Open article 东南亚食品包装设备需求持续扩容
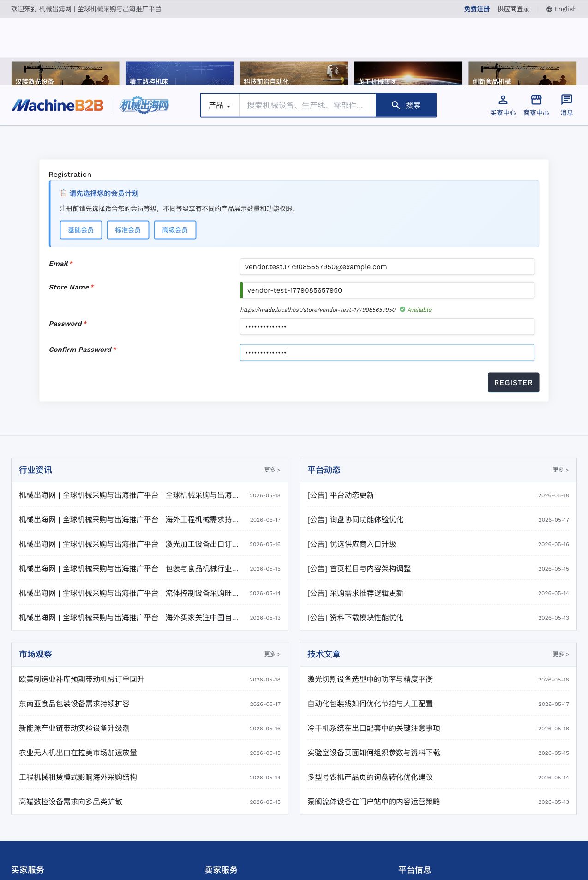This screenshot has width=588, height=880. 74,704
